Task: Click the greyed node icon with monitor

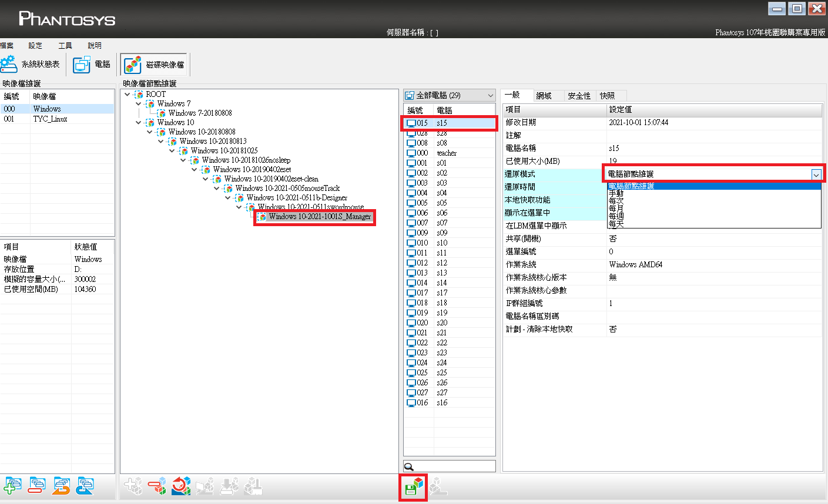Action: click(x=205, y=486)
